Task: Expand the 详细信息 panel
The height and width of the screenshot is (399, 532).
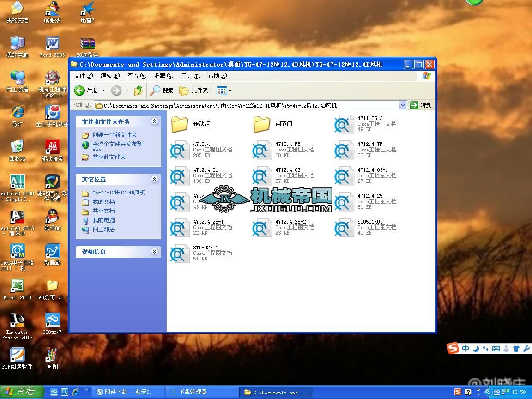Action: (154, 252)
